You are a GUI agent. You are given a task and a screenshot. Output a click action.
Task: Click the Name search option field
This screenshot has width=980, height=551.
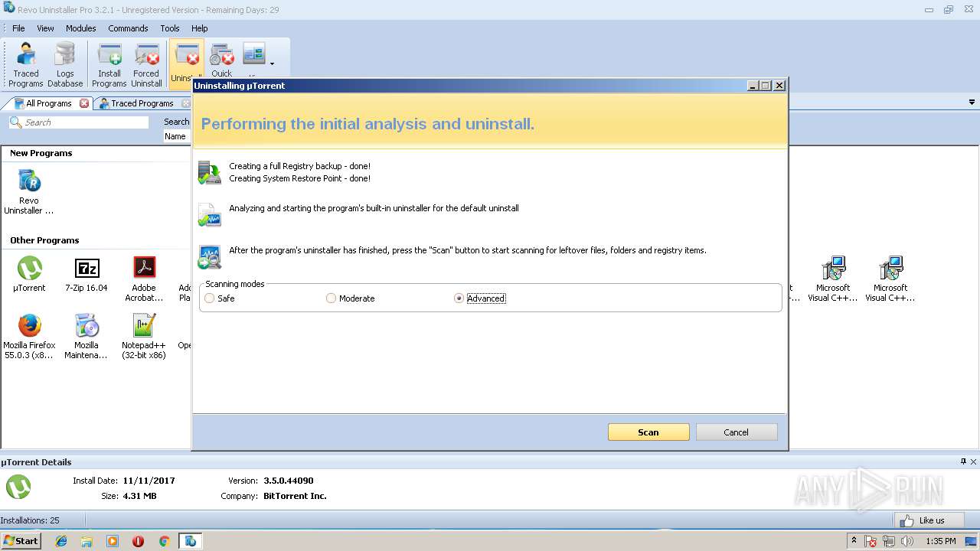178,136
